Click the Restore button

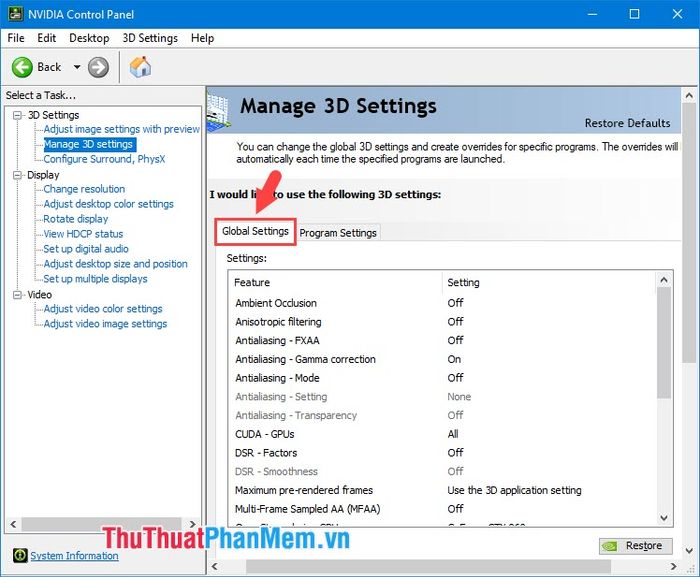point(636,546)
